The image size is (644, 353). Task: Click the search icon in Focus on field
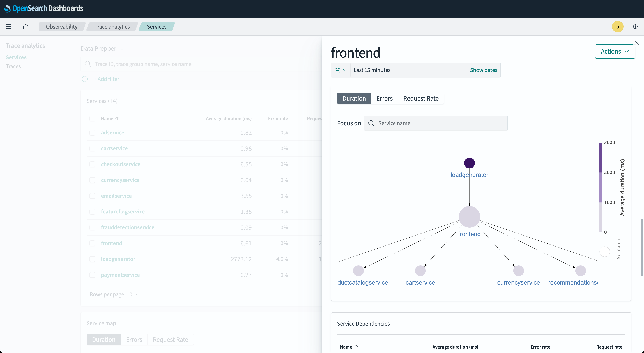[x=371, y=123]
